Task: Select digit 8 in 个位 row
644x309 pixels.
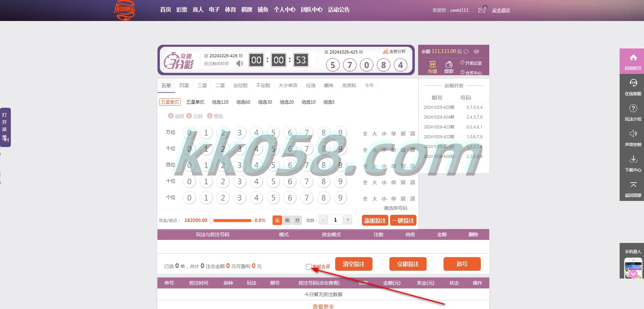Action: pos(324,198)
